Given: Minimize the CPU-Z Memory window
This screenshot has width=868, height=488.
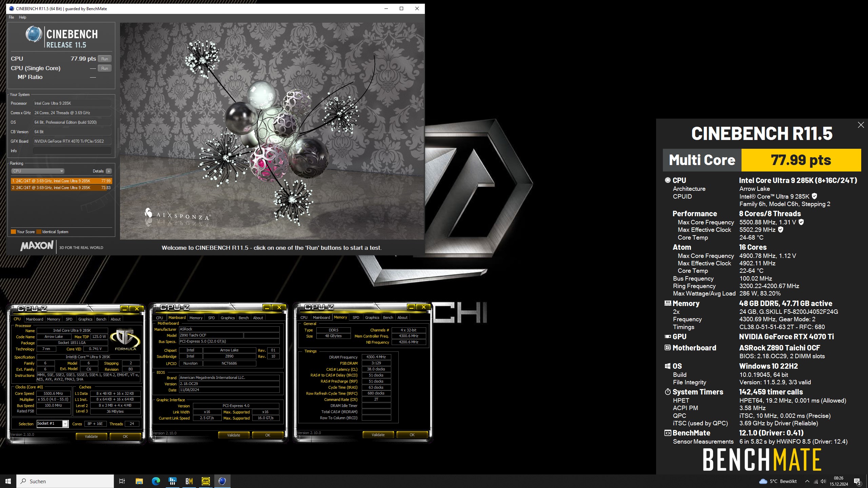Looking at the screenshot, I should [411, 307].
